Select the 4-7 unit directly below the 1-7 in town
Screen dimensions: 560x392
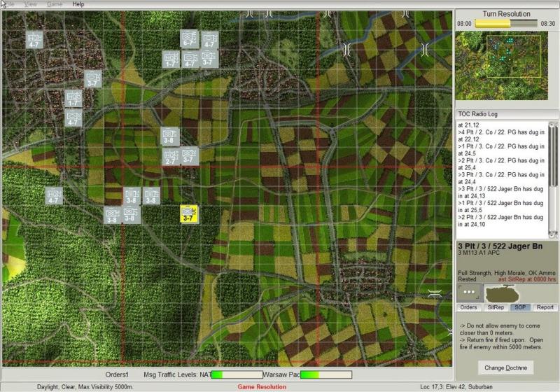tap(73, 118)
